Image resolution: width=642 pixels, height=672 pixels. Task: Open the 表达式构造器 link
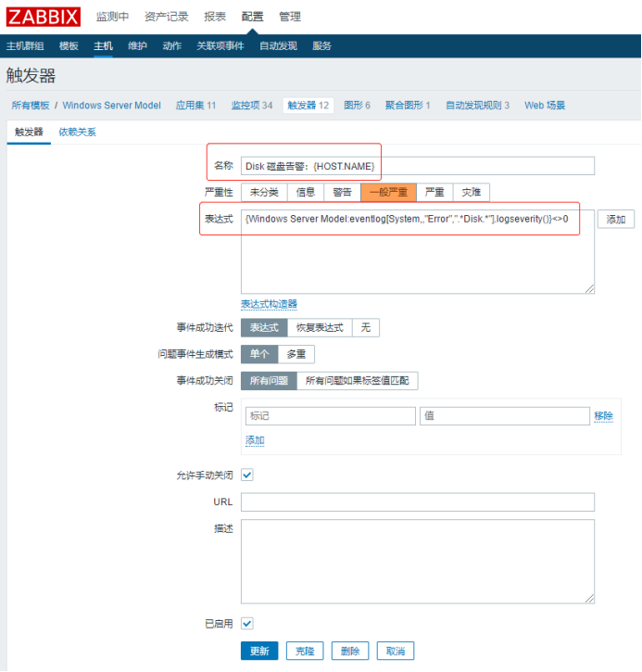point(269,304)
